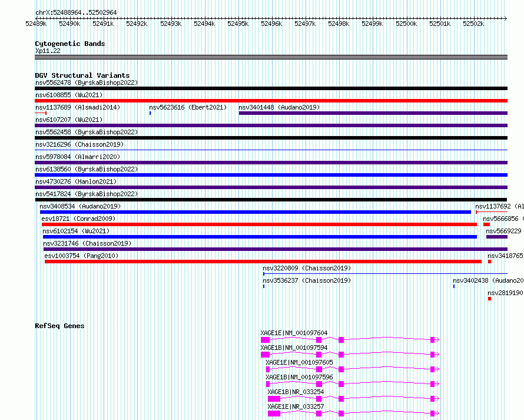The width and height of the screenshot is (524, 420).
Task: Open nsv6107207 (Wu2021) label
Action: pos(69,120)
